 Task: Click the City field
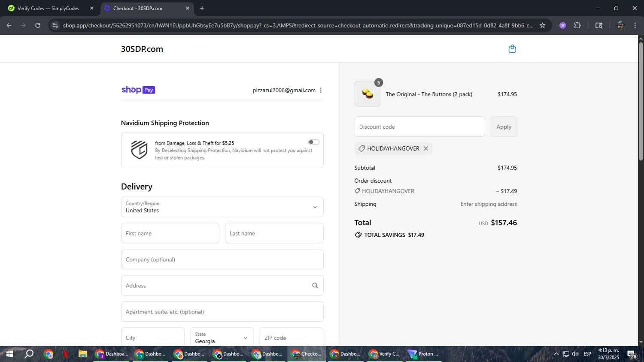[x=153, y=338]
